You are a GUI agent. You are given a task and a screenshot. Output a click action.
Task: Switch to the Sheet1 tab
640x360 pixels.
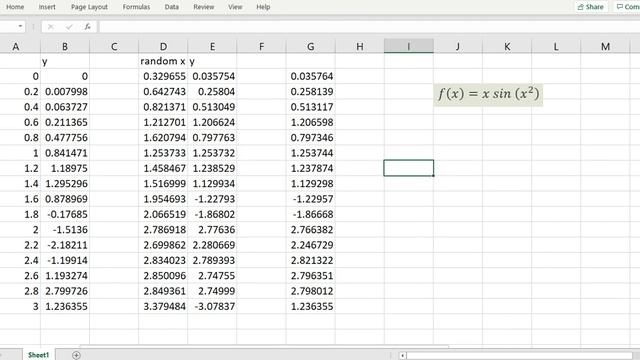coord(38,355)
